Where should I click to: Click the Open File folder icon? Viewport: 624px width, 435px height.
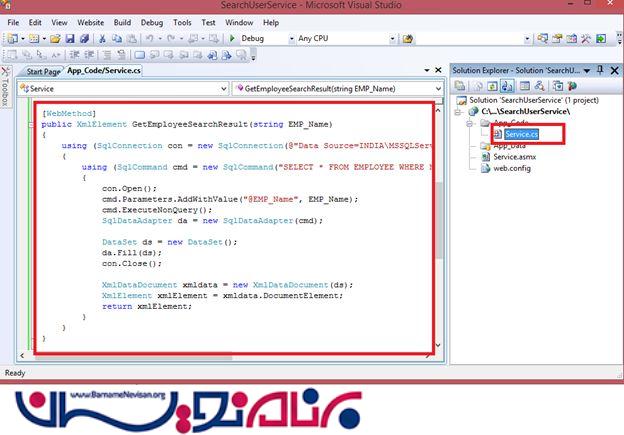point(56,39)
